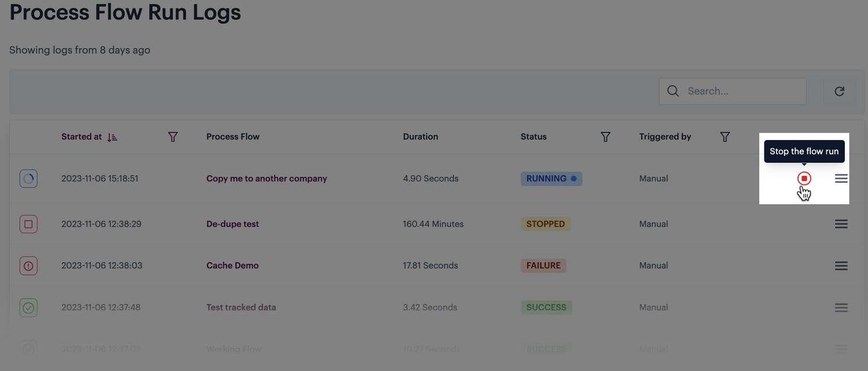This screenshot has height=371, width=868.
Task: Open the De-dupe test process flow
Action: [233, 224]
